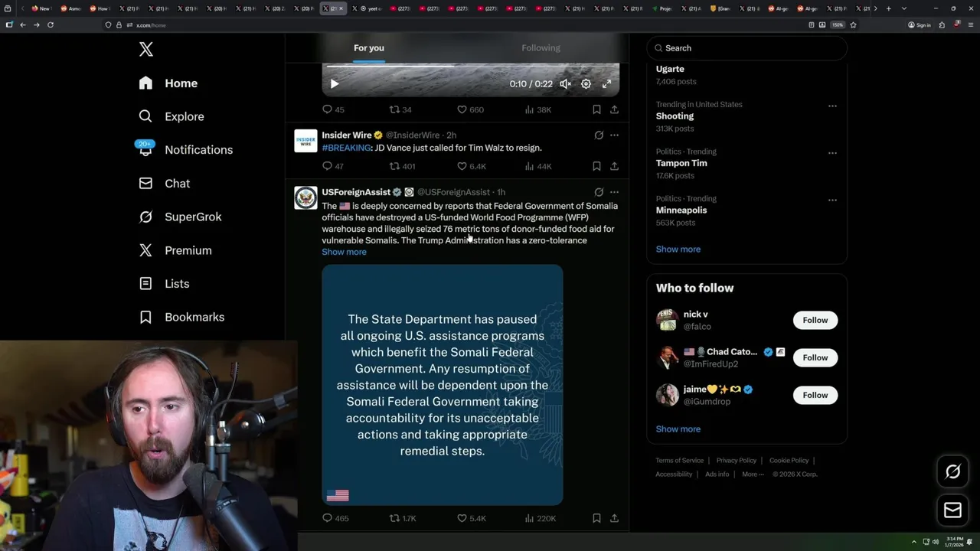The height and width of the screenshot is (551, 980).
Task: Repost the Insider Wire post with 401 reposts
Action: pyautogui.click(x=402, y=166)
